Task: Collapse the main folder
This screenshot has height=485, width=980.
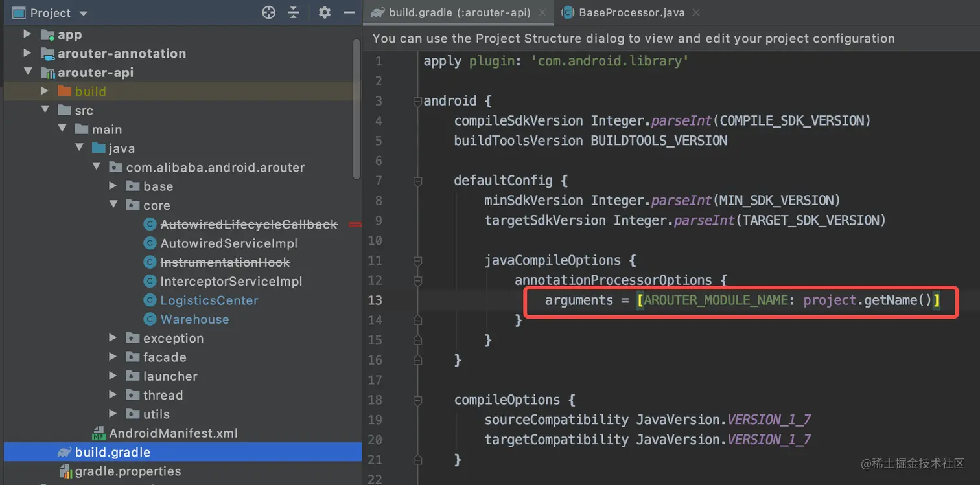Action: (62, 129)
